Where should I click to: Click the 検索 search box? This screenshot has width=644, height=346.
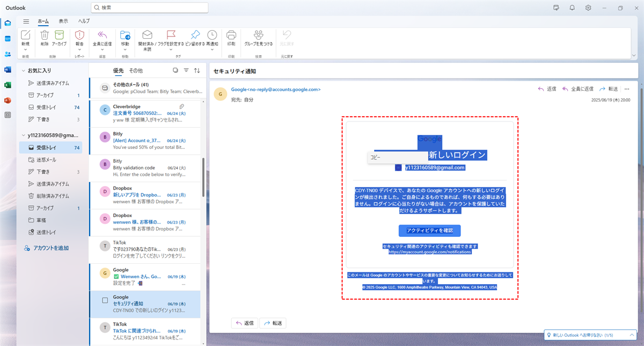(149, 8)
